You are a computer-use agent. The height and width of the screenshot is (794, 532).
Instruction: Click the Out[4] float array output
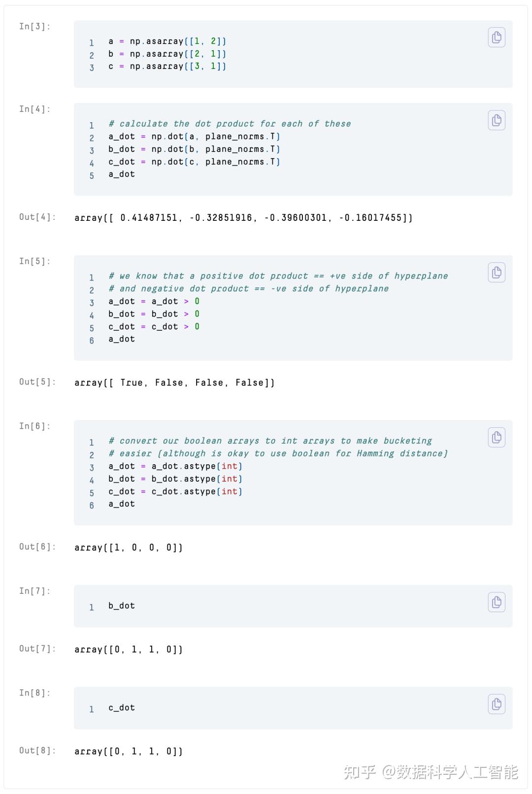pyautogui.click(x=243, y=217)
